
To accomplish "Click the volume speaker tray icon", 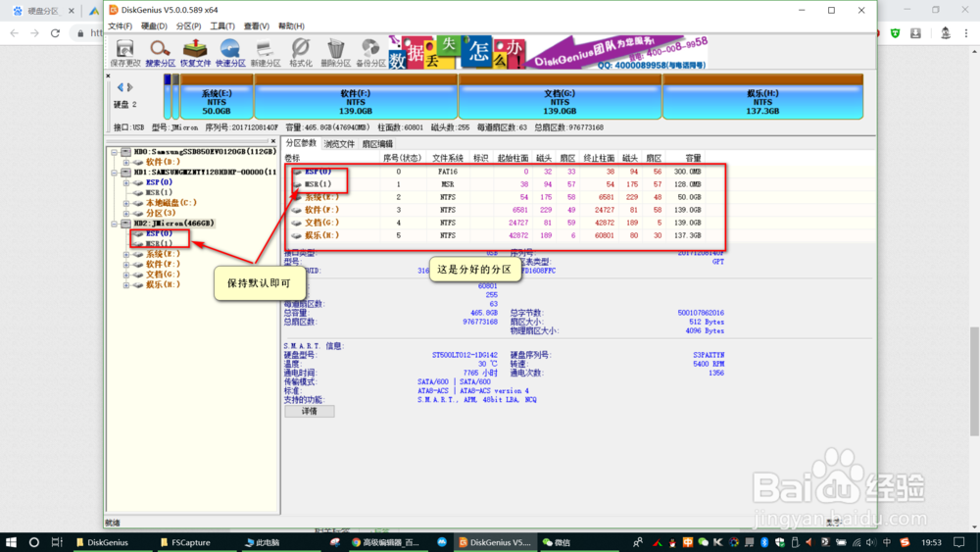I will (871, 542).
